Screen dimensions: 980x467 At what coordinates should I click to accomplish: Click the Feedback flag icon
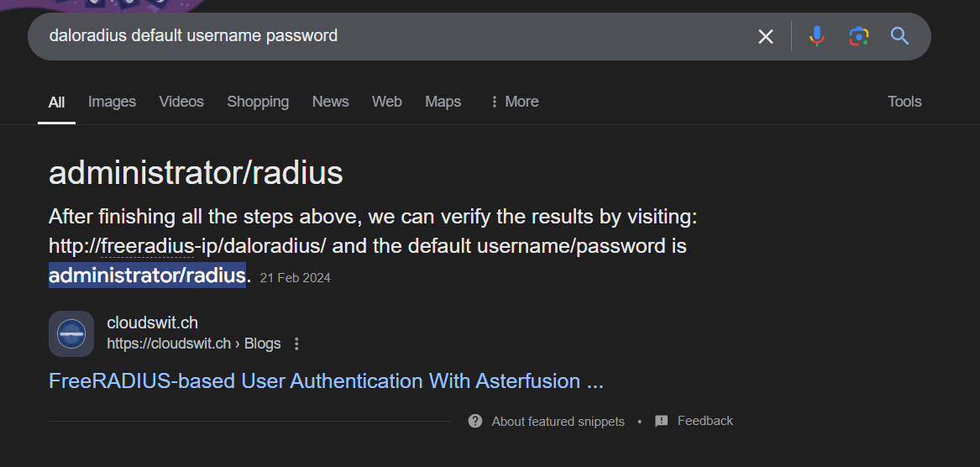click(x=661, y=422)
